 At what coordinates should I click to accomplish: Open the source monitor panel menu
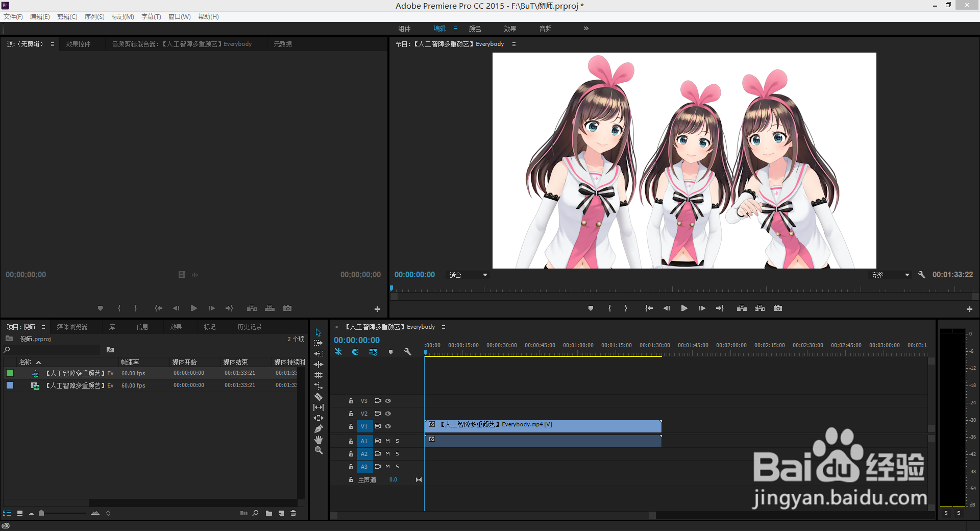(52, 44)
